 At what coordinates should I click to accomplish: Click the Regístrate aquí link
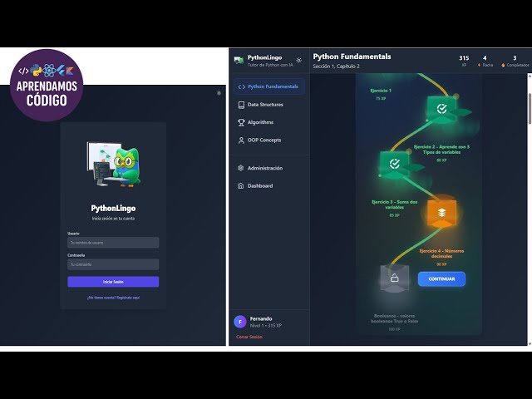tap(128, 298)
